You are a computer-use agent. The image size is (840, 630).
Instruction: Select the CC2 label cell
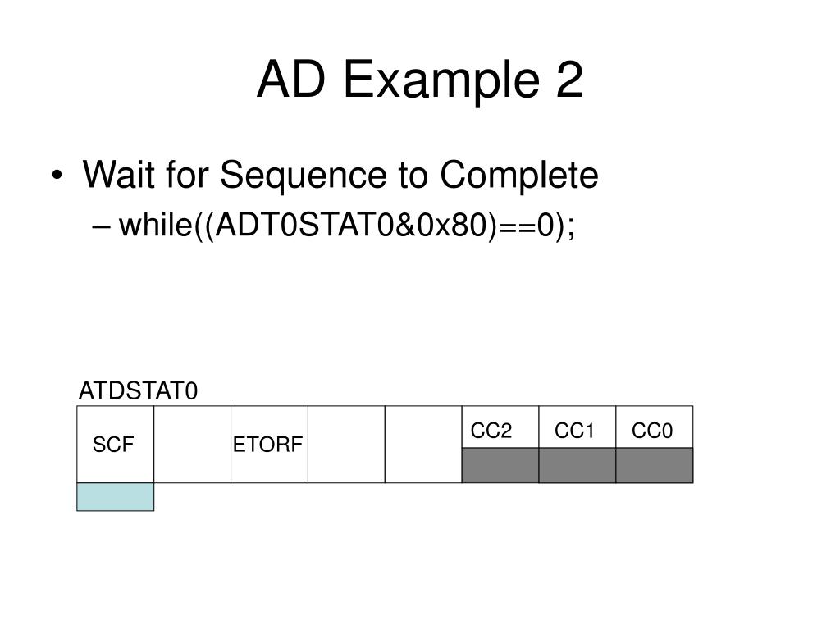[500, 427]
